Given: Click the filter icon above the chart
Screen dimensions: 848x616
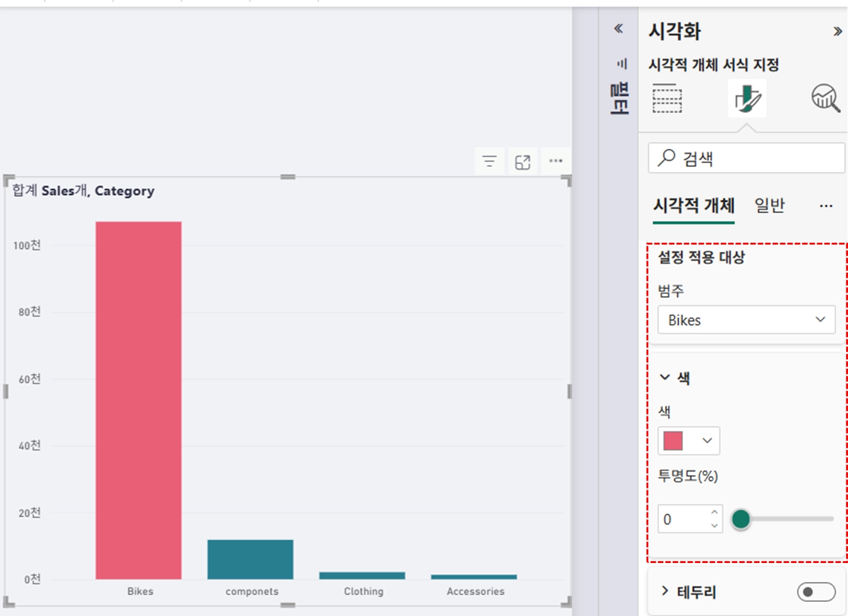Looking at the screenshot, I should [x=489, y=161].
